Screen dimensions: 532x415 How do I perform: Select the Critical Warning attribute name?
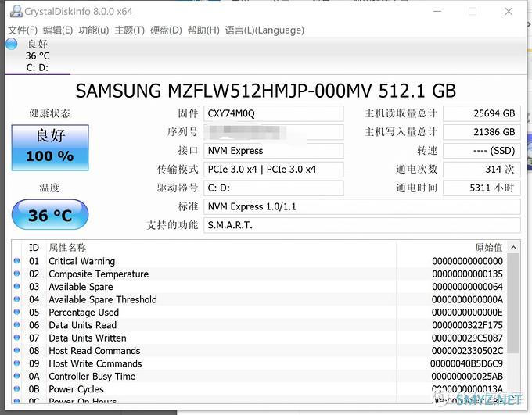coord(82,261)
